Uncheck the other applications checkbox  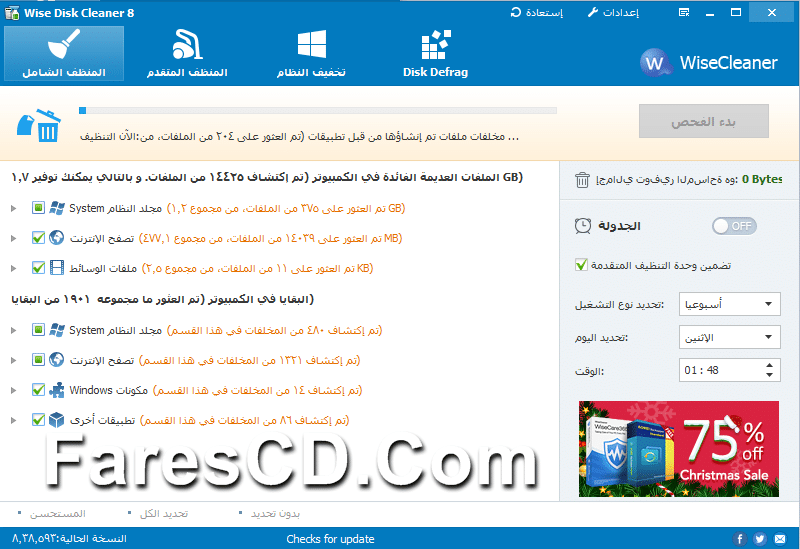point(38,420)
